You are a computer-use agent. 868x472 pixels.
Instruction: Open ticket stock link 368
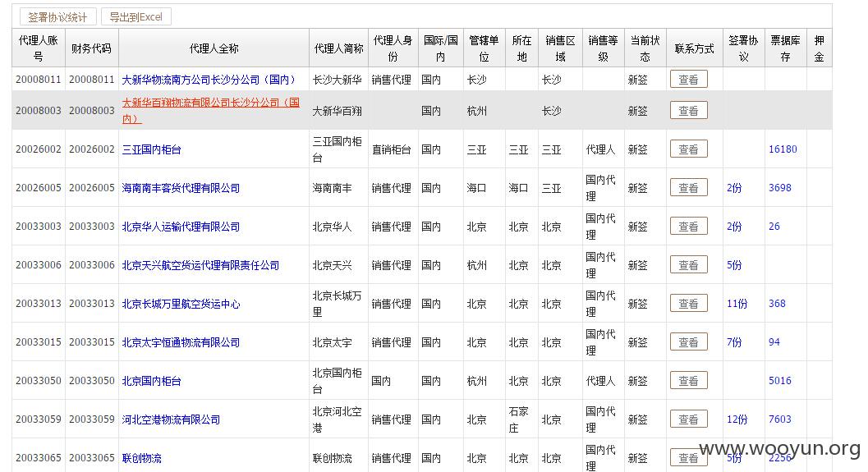(777, 304)
